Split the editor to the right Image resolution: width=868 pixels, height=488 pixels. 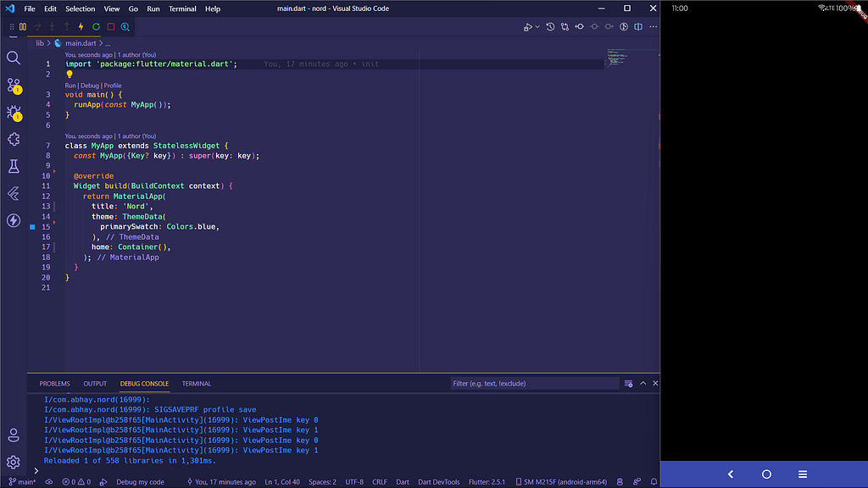(x=638, y=26)
